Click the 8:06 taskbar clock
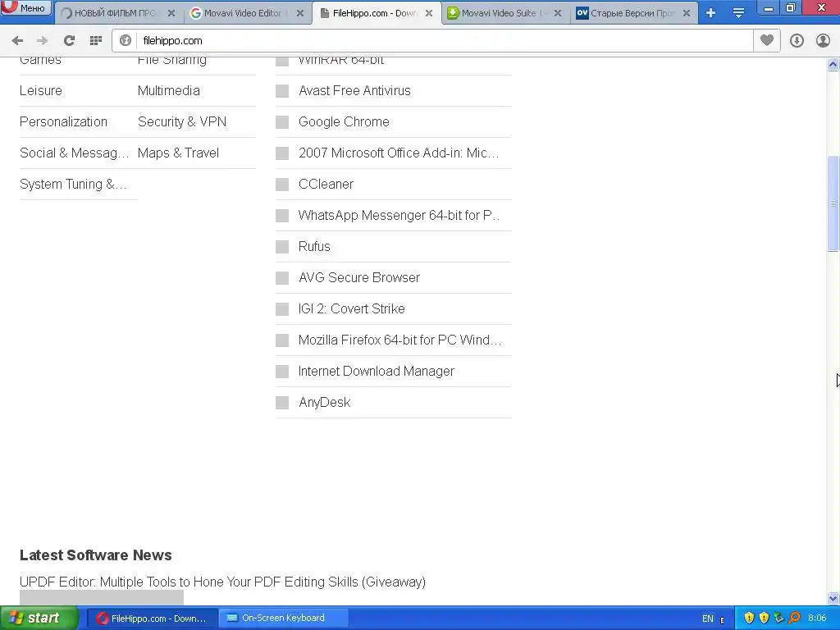The width and height of the screenshot is (840, 630). [x=817, y=619]
